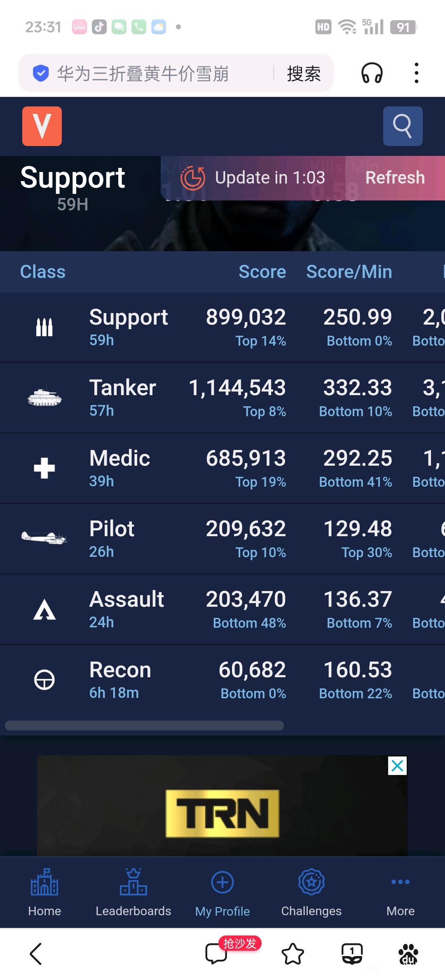Image resolution: width=445 pixels, height=980 pixels.
Task: Tap the Pilot plane icon
Action: coord(44,538)
